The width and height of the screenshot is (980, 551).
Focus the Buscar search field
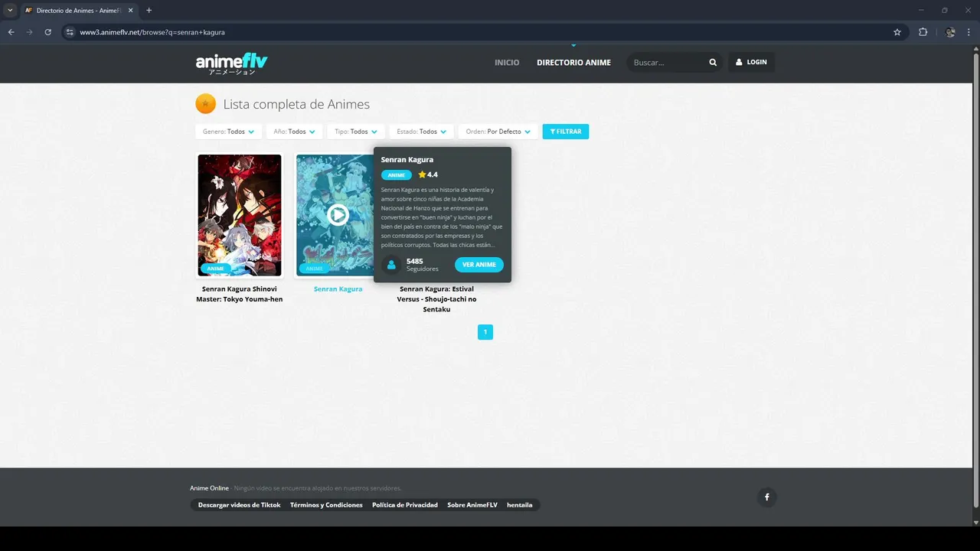click(666, 63)
